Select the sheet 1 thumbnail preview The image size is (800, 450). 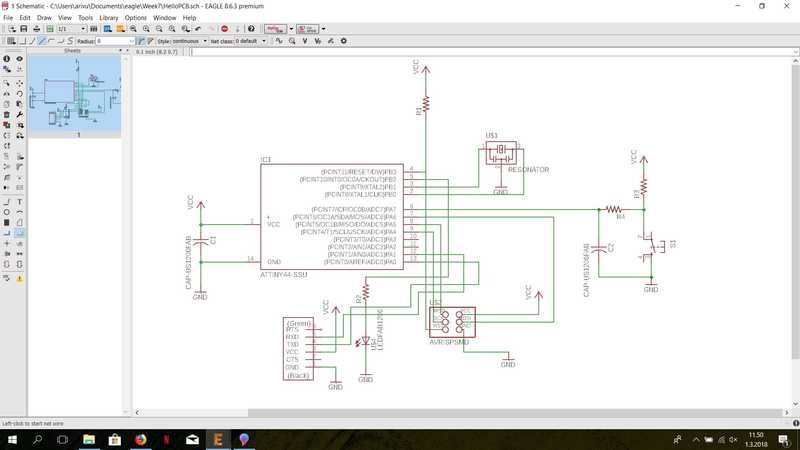pos(74,96)
